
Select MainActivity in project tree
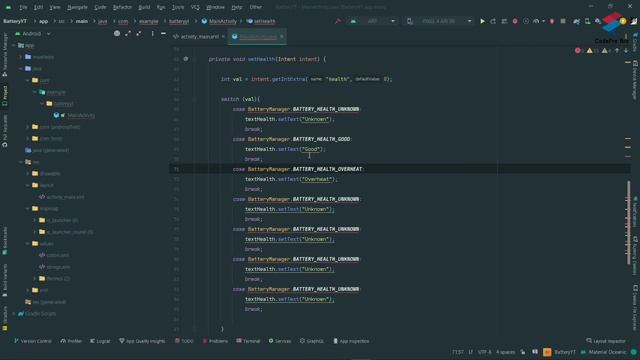click(x=81, y=116)
